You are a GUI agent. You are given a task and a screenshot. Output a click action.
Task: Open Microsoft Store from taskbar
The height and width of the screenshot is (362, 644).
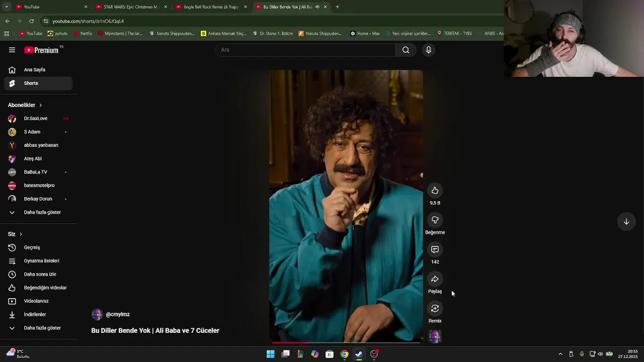(x=330, y=354)
